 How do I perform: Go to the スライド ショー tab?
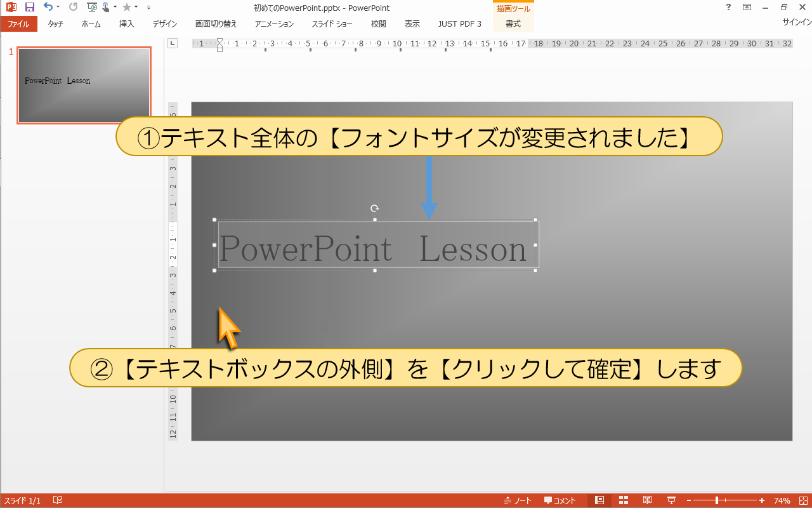click(332, 24)
